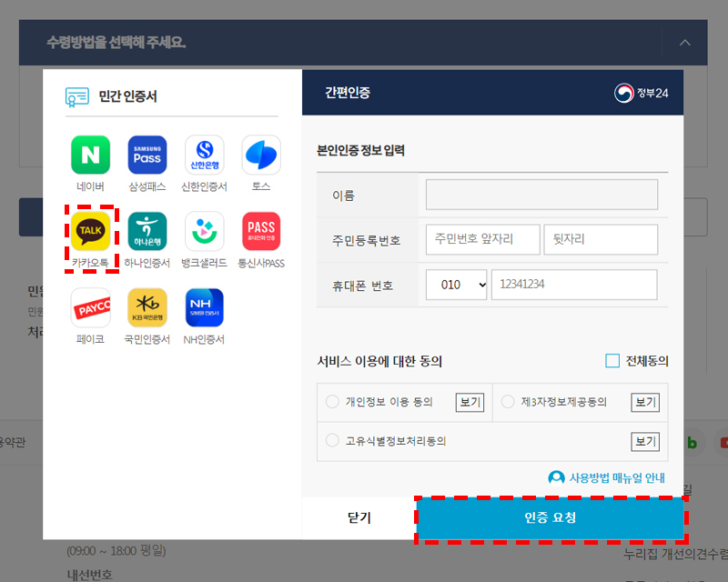Click the 주민등록번호 label
Viewport: 728px width, 582px height.
click(x=367, y=240)
